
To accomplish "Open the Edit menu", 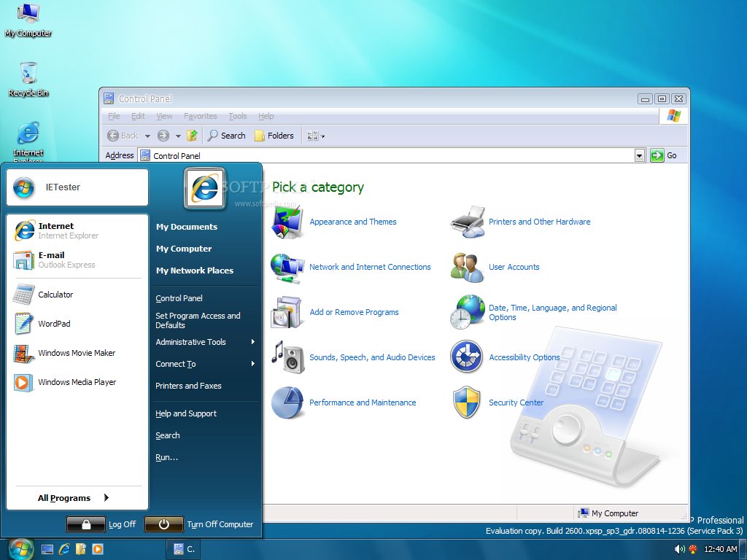I will pyautogui.click(x=138, y=116).
